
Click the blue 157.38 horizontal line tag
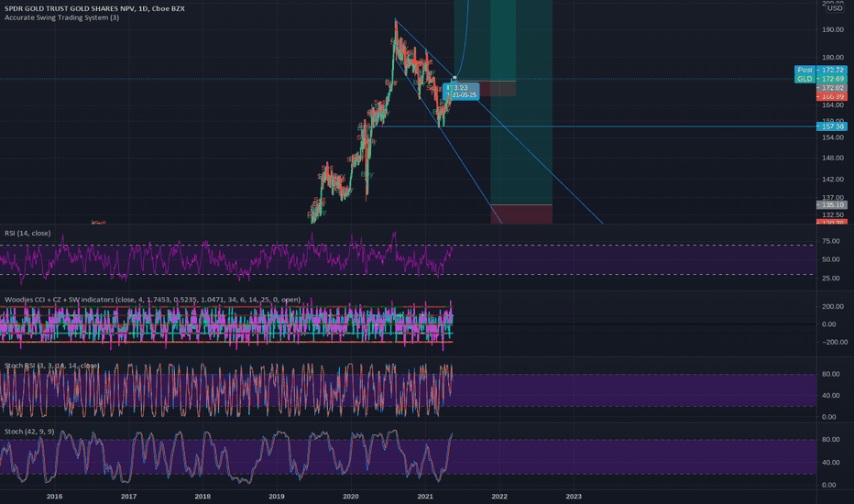coord(832,126)
